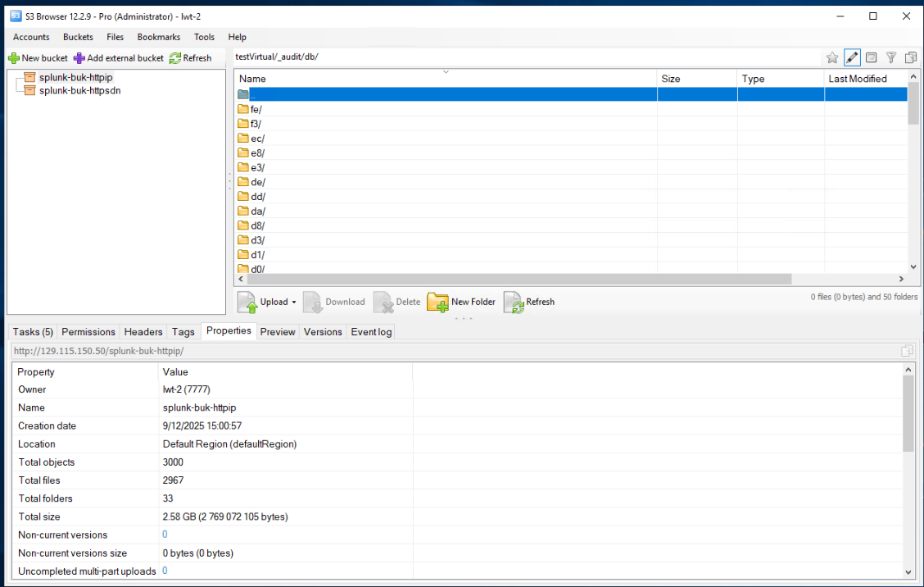This screenshot has width=924, height=587.
Task: Select the splunk-buk-httpsdn bucket
Action: coord(80,90)
